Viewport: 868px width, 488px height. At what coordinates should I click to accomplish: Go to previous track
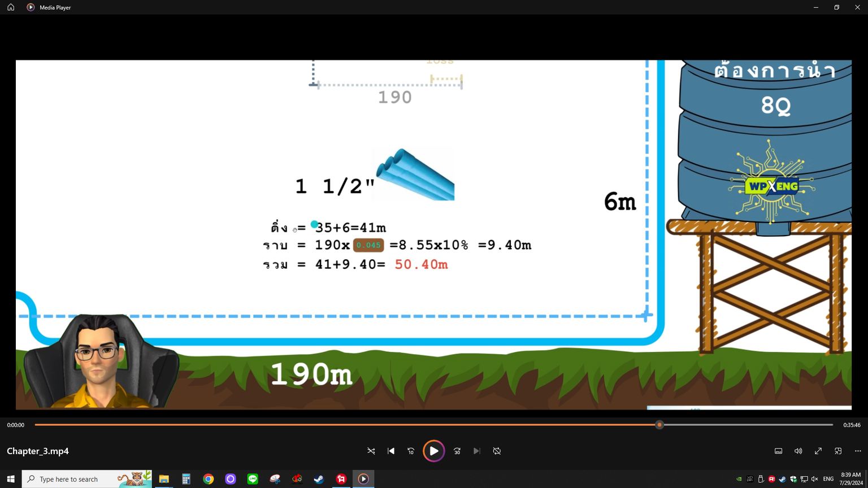click(391, 451)
